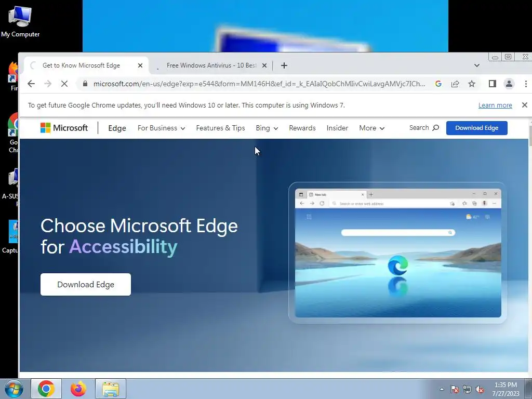This screenshot has height=399, width=532.
Task: Open a new tab with the plus button
Action: [x=284, y=65]
